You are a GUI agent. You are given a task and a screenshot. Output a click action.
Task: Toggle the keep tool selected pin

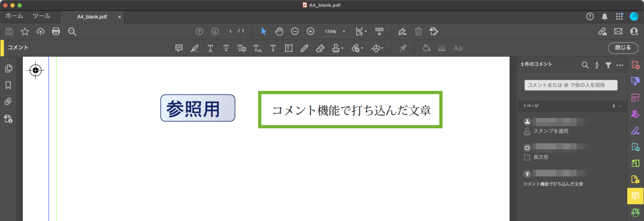(x=403, y=48)
